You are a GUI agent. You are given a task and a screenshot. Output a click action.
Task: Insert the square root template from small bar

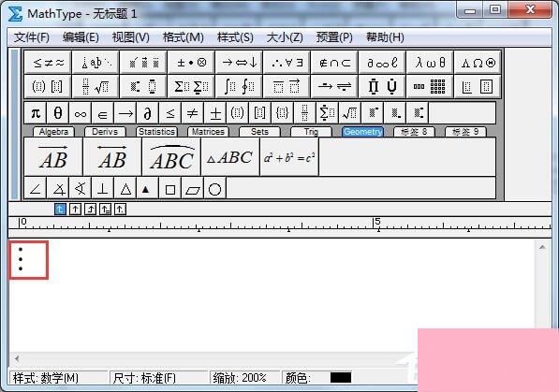coord(350,113)
